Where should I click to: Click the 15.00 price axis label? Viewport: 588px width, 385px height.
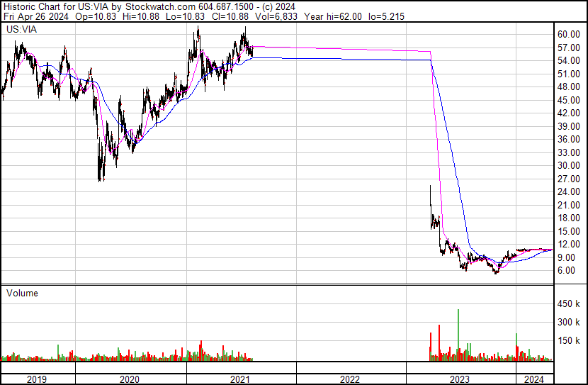pos(569,231)
